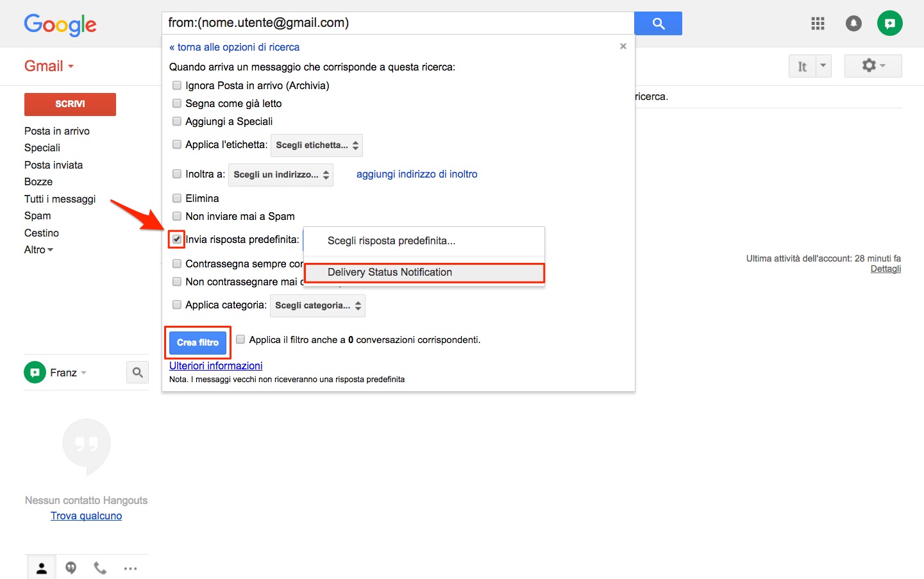Select Scegli risposta predefinita option

[424, 241]
